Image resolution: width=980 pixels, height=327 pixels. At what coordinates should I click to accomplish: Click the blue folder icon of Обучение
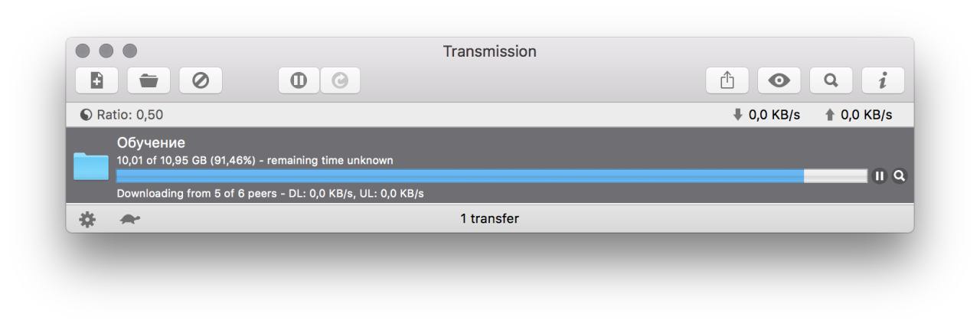coord(91,166)
